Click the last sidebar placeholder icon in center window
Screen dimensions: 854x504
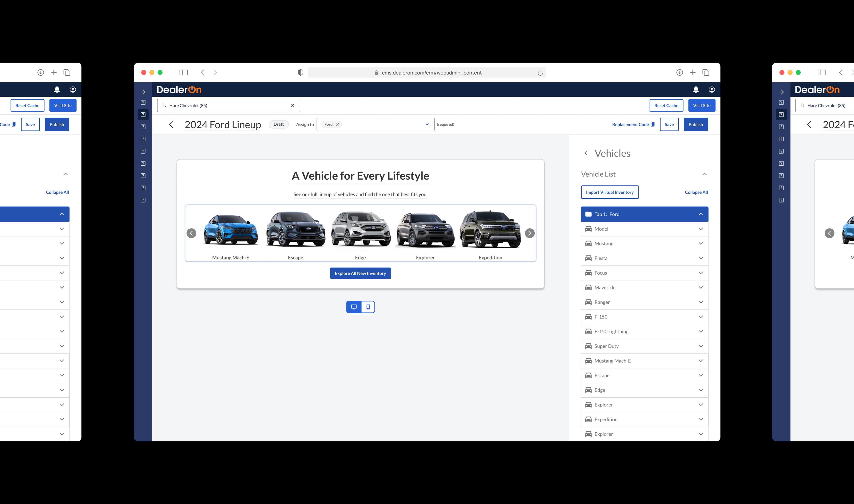143,200
